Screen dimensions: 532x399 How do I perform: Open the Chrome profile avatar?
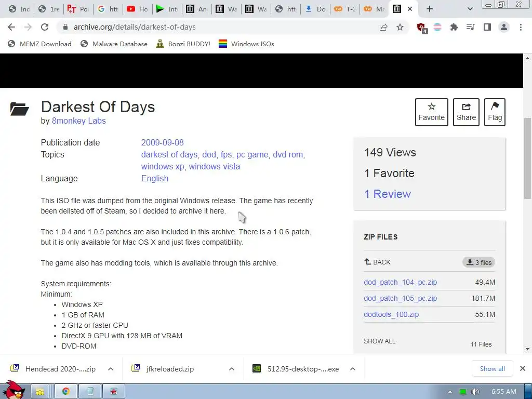[504, 27]
